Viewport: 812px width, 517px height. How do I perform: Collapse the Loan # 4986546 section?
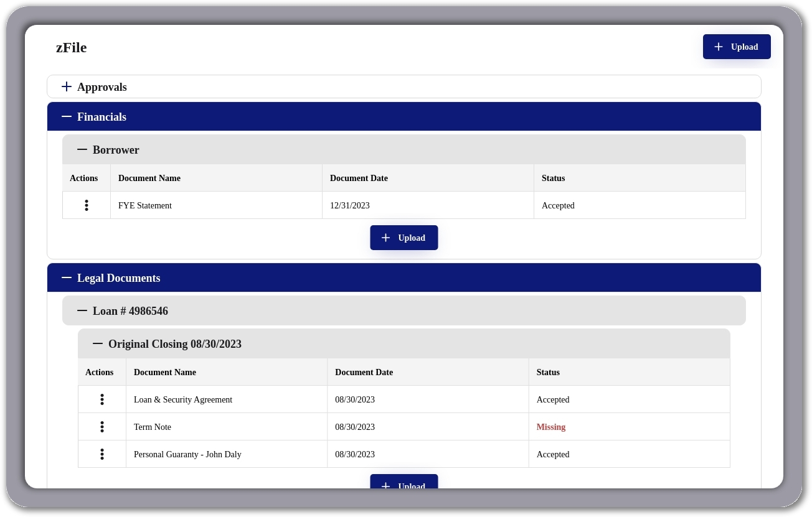(x=82, y=310)
